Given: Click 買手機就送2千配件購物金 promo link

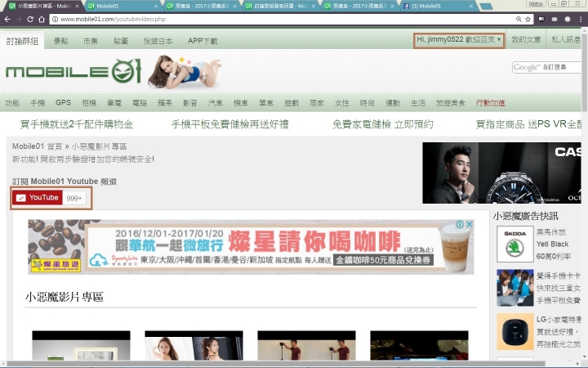Looking at the screenshot, I should click(77, 124).
